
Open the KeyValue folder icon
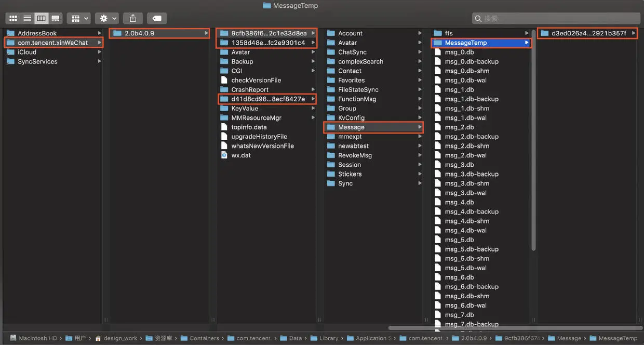[224, 108]
